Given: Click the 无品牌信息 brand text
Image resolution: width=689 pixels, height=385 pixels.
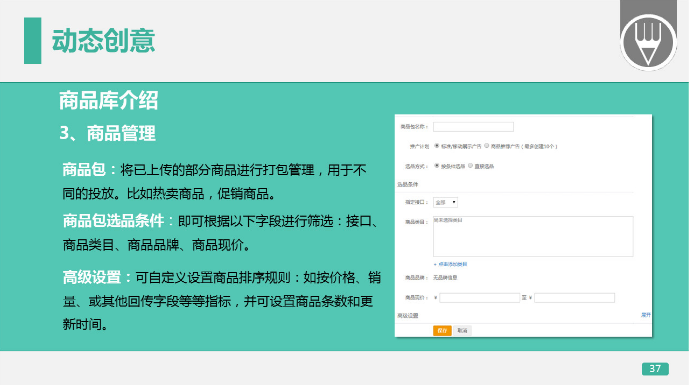Looking at the screenshot, I should pyautogui.click(x=445, y=278).
